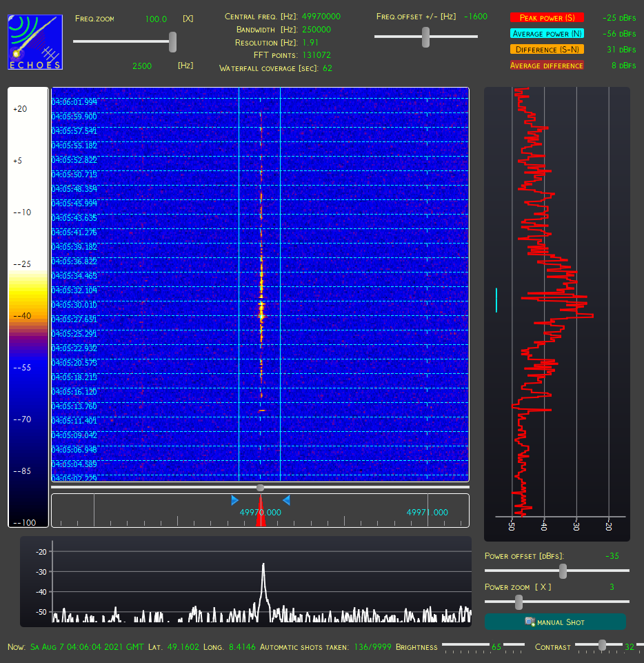Click the Freq. zoom slider handle
This screenshot has width=644, height=663.
172,42
